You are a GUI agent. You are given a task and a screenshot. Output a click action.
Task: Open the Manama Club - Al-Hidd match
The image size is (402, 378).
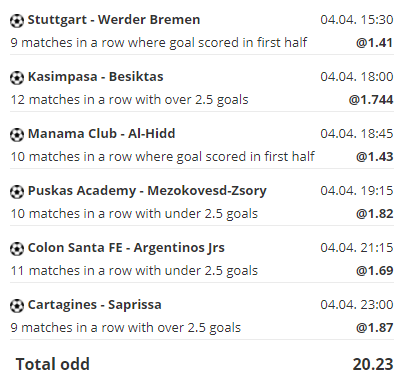click(102, 134)
